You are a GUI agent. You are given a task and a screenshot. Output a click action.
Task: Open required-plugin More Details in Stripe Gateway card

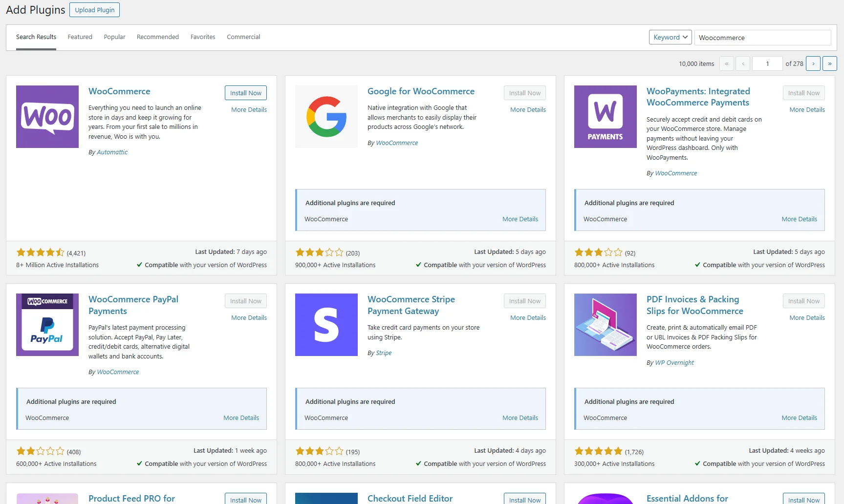point(520,418)
